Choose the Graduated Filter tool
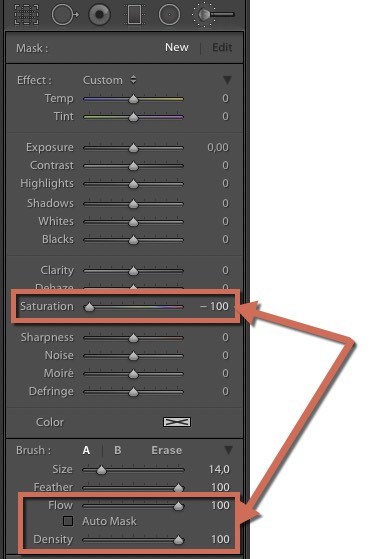Viewport: 372px width, 559px height. point(134,15)
